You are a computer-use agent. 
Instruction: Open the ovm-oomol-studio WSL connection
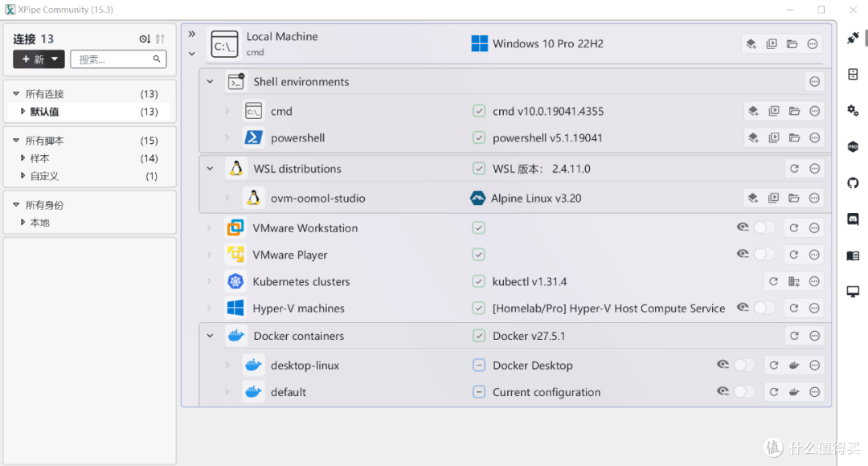coord(317,198)
